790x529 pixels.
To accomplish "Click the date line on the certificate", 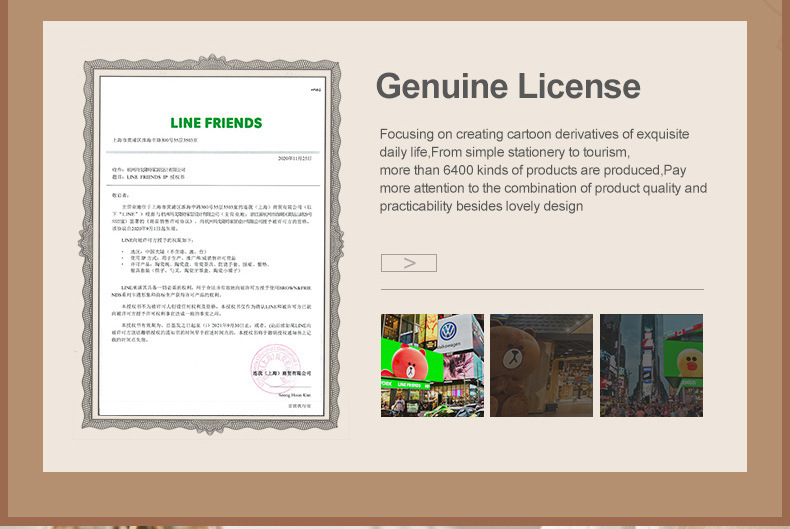I will [295, 158].
